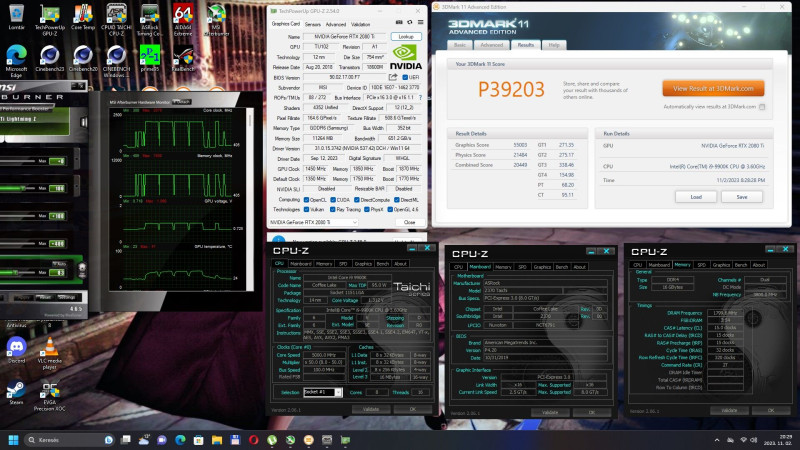
Task: Open the CINEBENCH Windows desktop shortcut
Action: [116, 61]
